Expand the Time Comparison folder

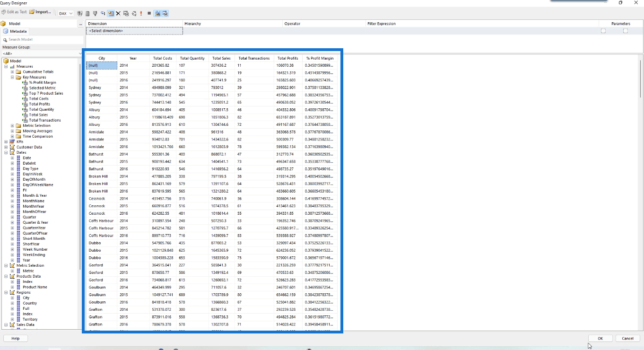click(x=13, y=136)
